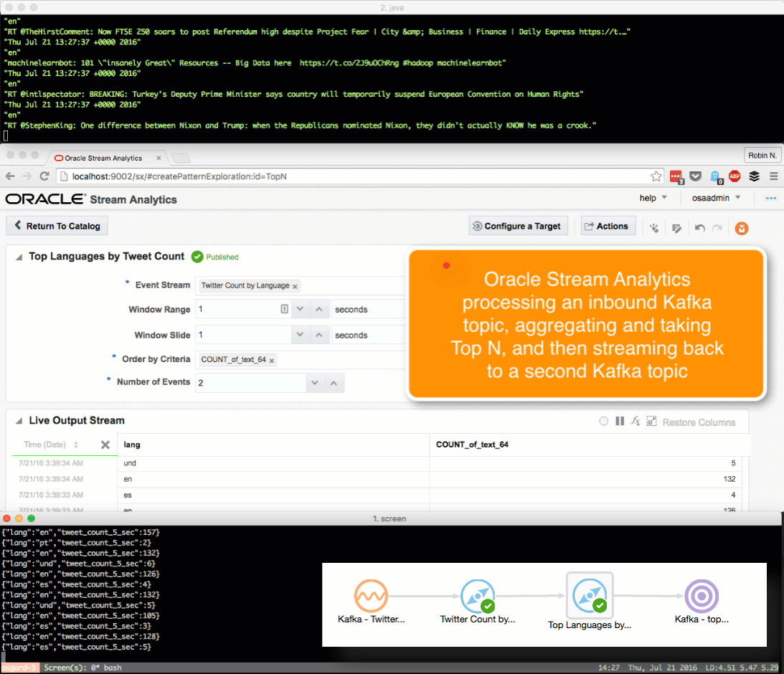Viewport: 784px width, 674px height.
Task: Switch to the Oracle Stream Analytics browser tab
Action: (x=103, y=158)
